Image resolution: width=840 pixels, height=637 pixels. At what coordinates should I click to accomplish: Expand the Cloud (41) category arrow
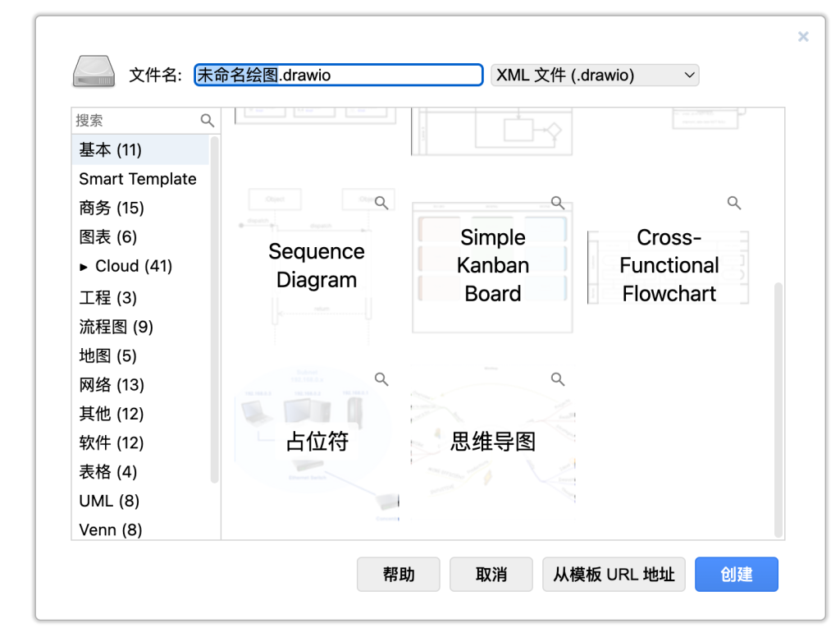click(x=84, y=267)
